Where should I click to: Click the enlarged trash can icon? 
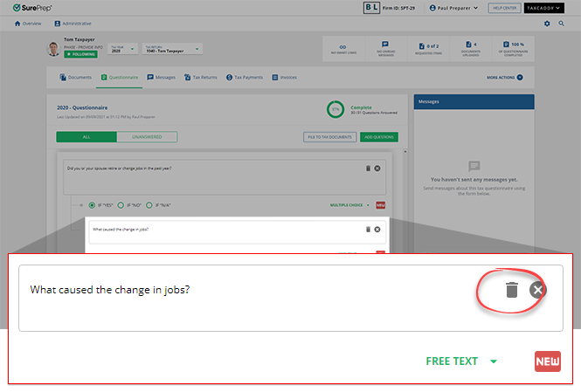coord(512,290)
